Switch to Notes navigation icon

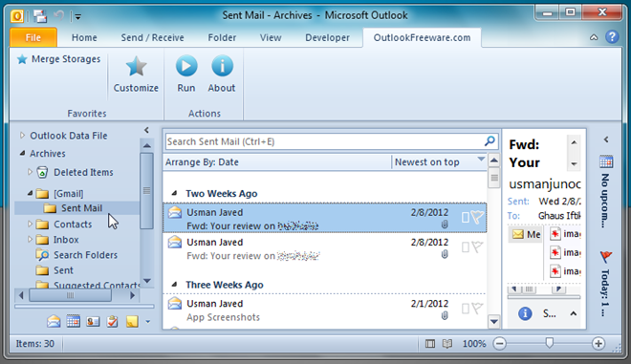(132, 321)
